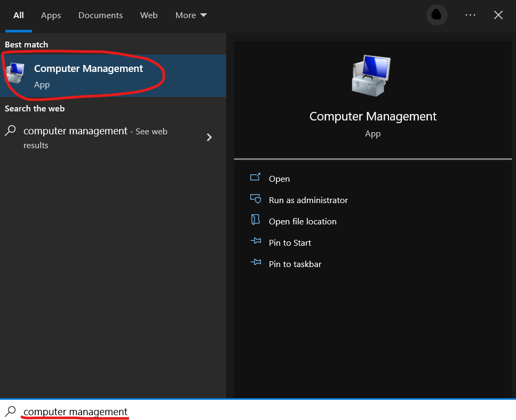Switch to the All search tab
The height and width of the screenshot is (420, 516).
pyautogui.click(x=19, y=15)
